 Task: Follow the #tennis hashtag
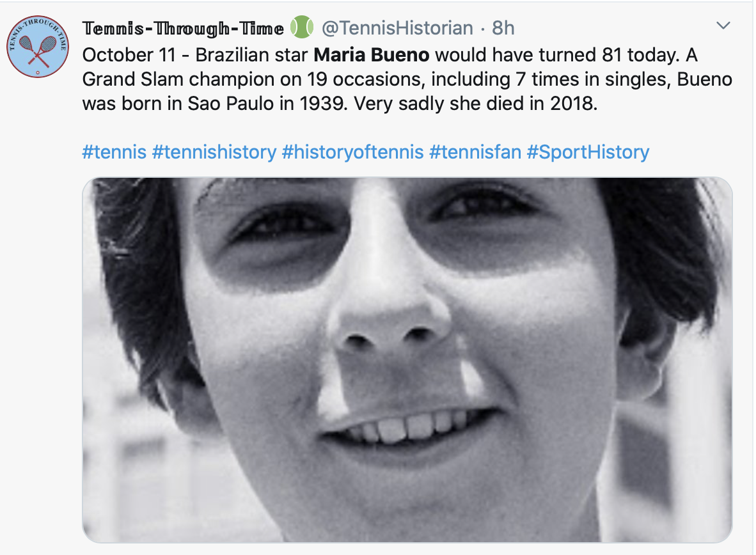114,152
